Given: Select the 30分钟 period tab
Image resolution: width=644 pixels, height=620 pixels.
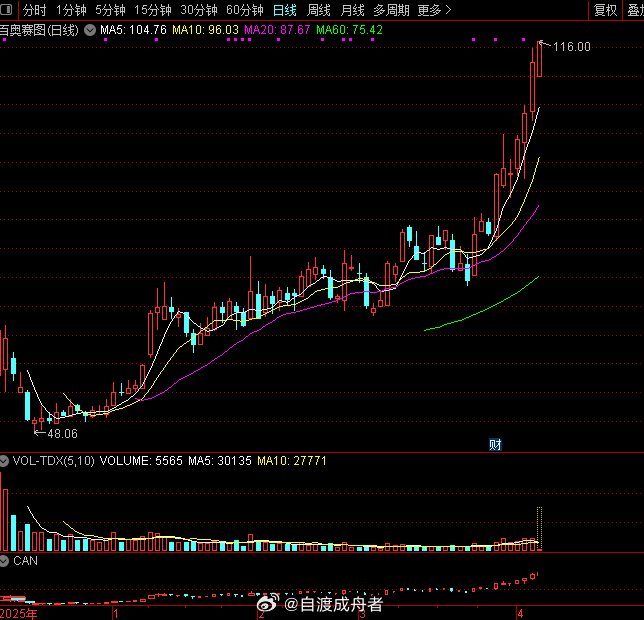Looking at the screenshot, I should point(199,10).
